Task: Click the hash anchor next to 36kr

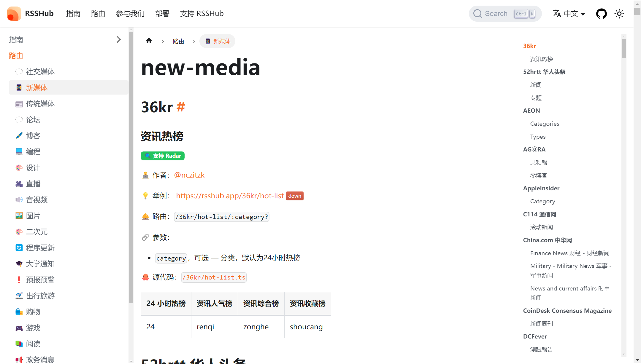Action: [181, 107]
